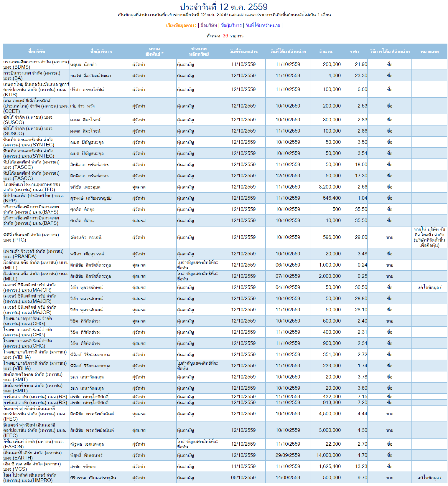Sort by วันที่ได้มา/จำหน่าย link above the table
This screenshot has height=486, width=448.
point(263,25)
